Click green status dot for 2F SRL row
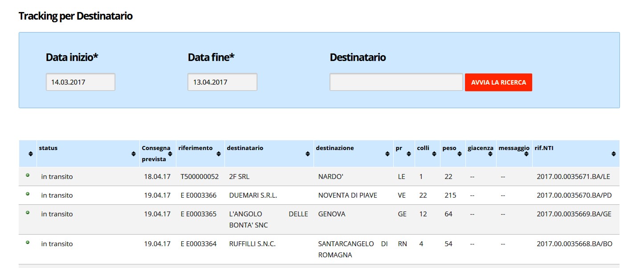Viewport: 644px width, 268px height. [x=28, y=175]
